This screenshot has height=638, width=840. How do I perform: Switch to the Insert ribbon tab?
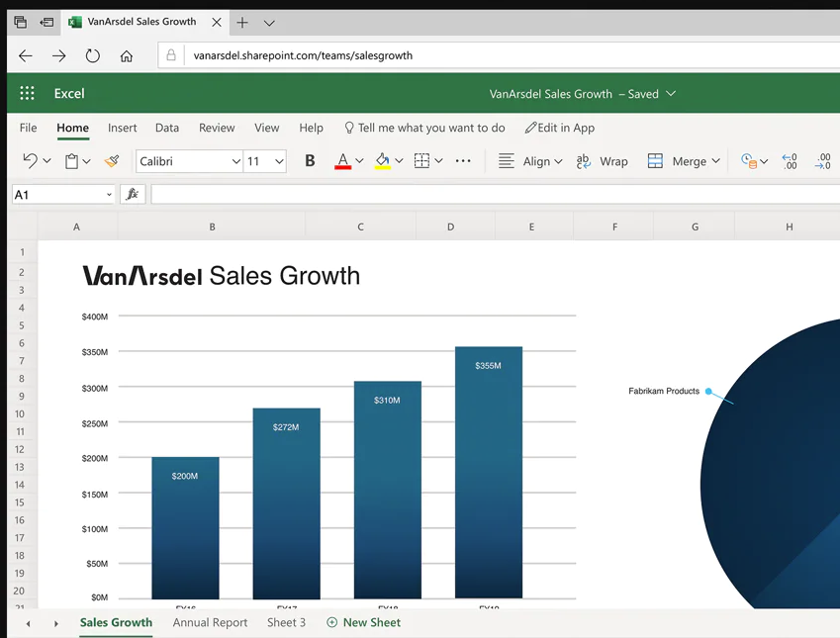pos(122,128)
